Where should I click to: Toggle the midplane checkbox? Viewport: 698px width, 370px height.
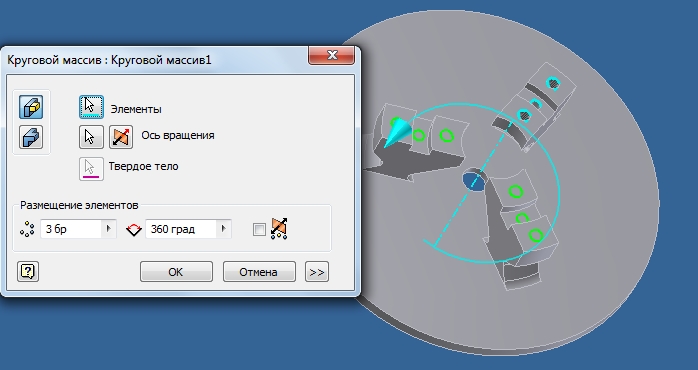(x=259, y=230)
